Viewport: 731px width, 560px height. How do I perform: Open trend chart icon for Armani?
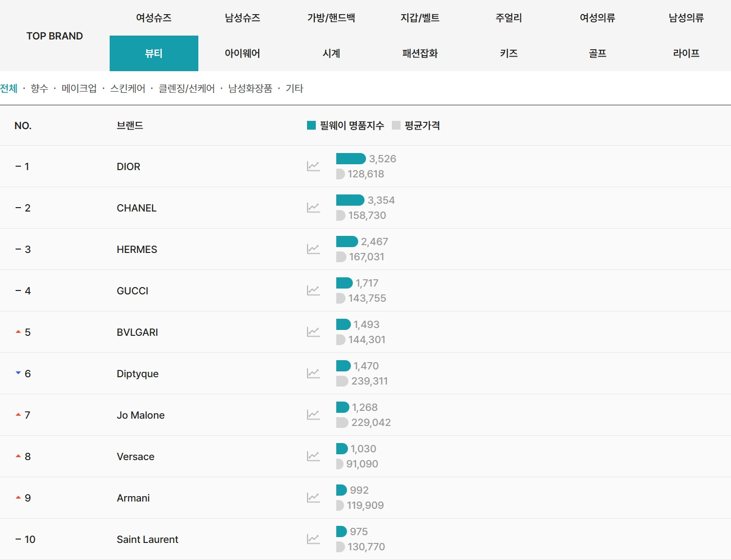click(x=313, y=498)
